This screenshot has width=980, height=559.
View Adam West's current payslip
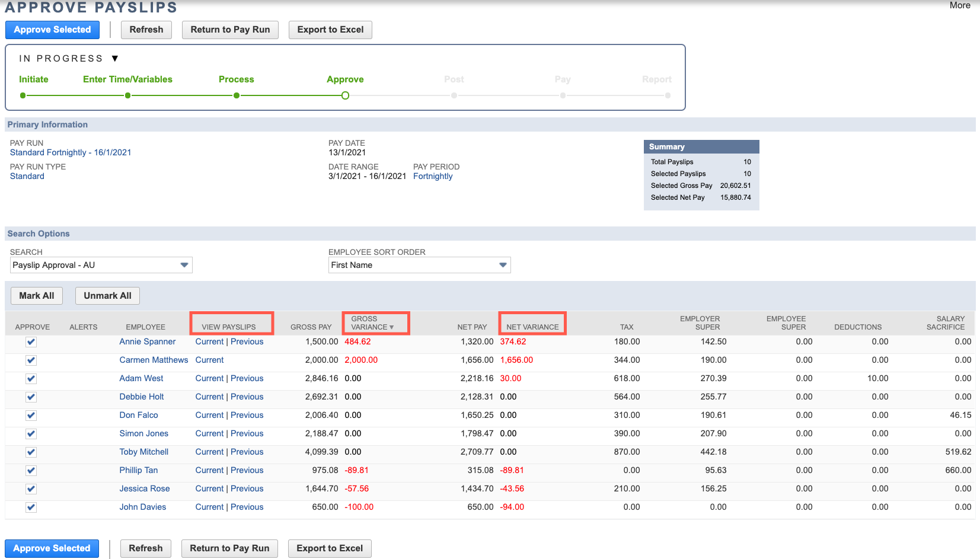pyautogui.click(x=209, y=378)
